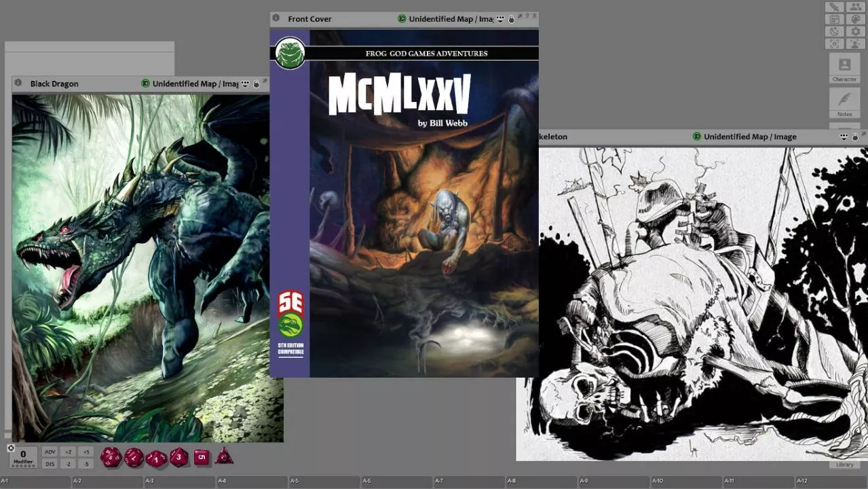Select the A-1 hotkey slot
The image size is (868, 489).
pyautogui.click(x=36, y=482)
